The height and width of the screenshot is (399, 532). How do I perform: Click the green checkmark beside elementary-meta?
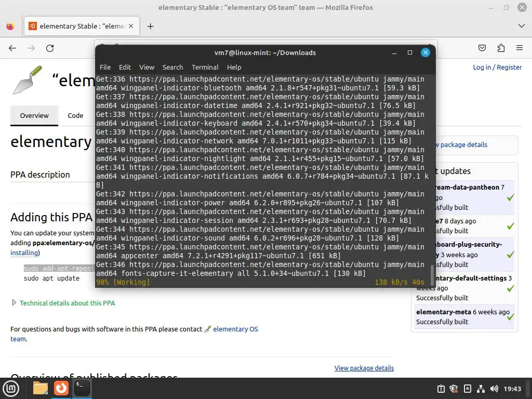point(510,317)
